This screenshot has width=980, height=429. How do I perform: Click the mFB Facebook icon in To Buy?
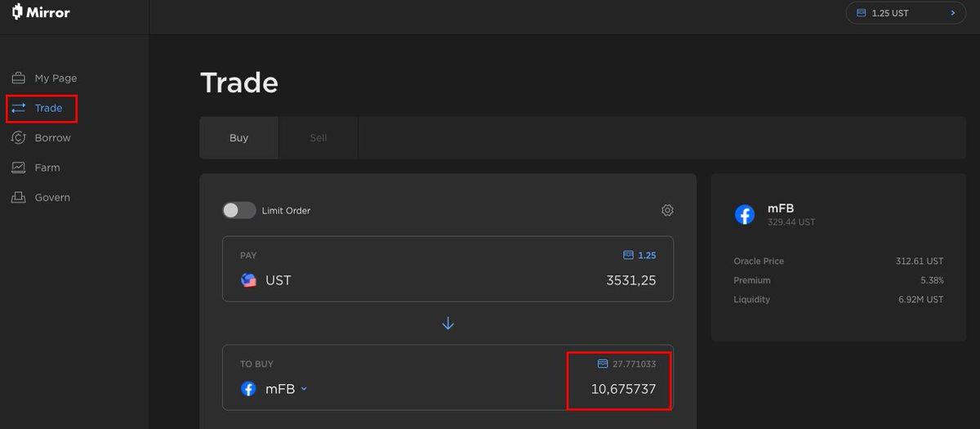click(249, 389)
